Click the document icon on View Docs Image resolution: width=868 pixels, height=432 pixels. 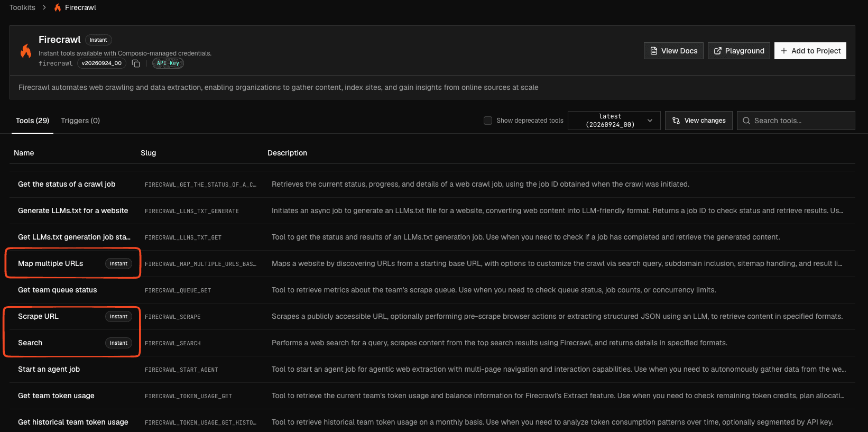tap(654, 51)
